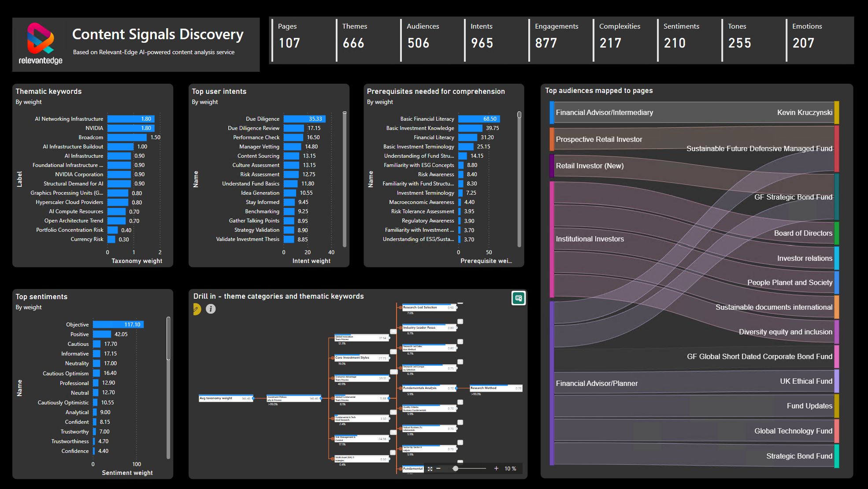
Task: Click the zoom-out minus icon in the tree
Action: click(438, 468)
